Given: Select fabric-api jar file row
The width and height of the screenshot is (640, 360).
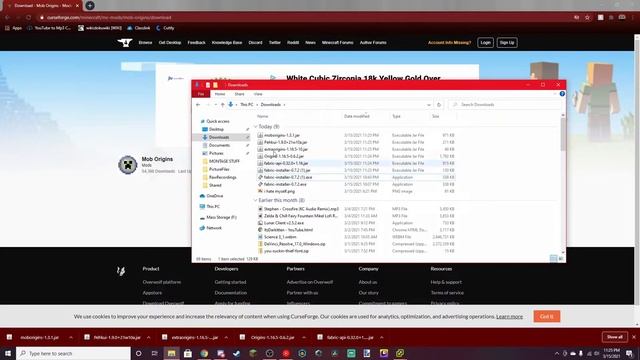Looking at the screenshot, I should [x=356, y=163].
